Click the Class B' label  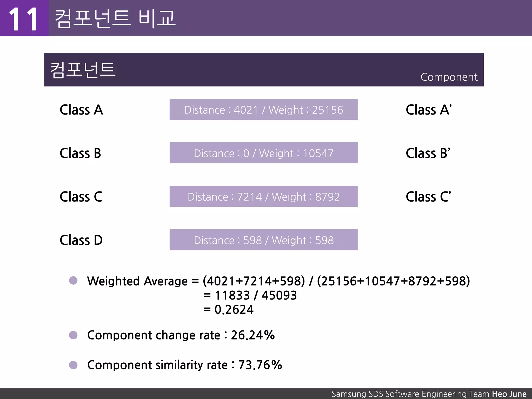(428, 153)
